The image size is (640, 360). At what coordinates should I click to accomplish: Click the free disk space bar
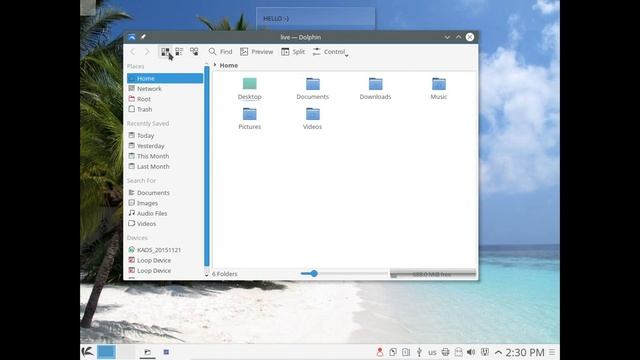coord(433,274)
